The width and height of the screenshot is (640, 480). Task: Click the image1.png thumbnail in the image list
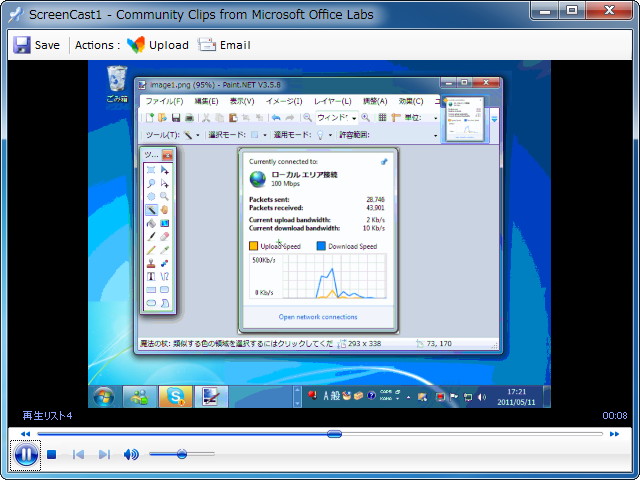tap(465, 119)
